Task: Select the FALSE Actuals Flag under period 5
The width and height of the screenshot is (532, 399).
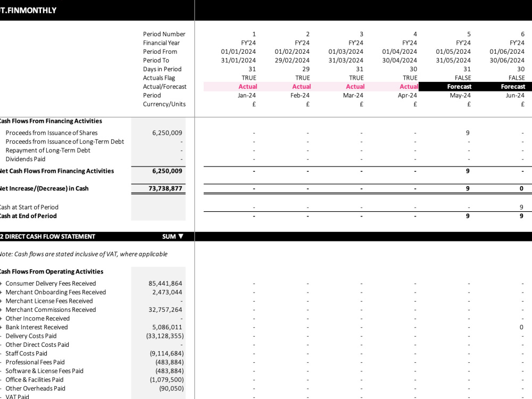Action: 463,78
